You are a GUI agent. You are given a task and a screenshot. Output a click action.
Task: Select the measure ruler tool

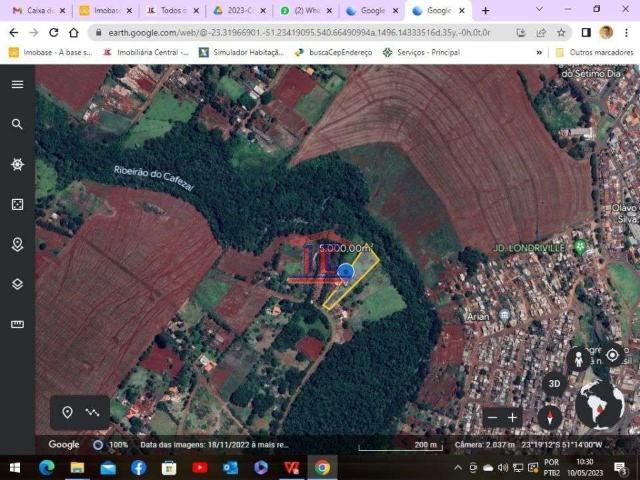17,324
